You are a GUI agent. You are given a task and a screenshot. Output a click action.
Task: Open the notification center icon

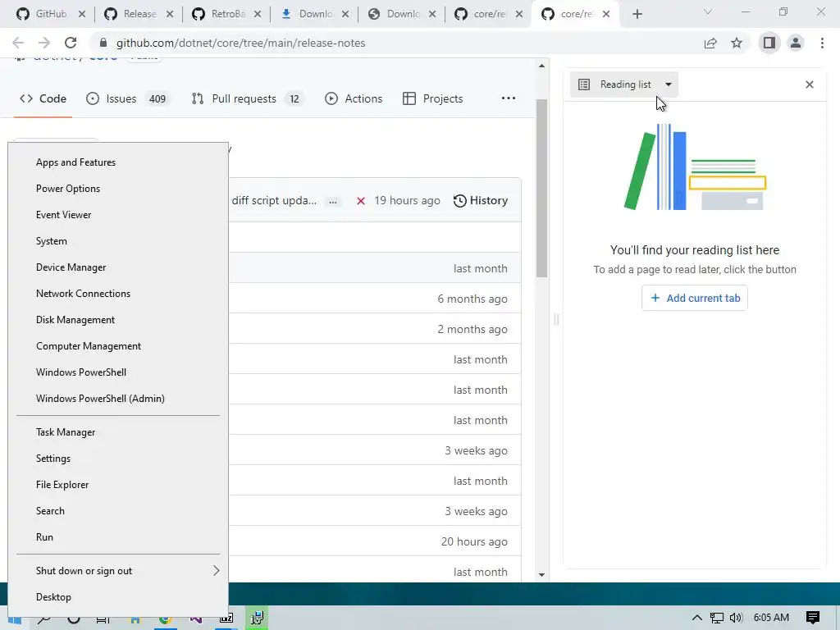[x=813, y=618]
